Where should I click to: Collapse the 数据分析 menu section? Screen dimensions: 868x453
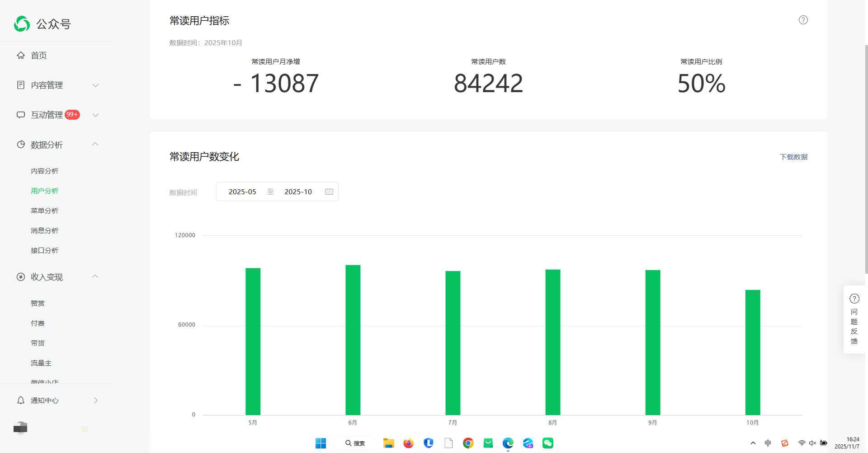tap(57, 145)
